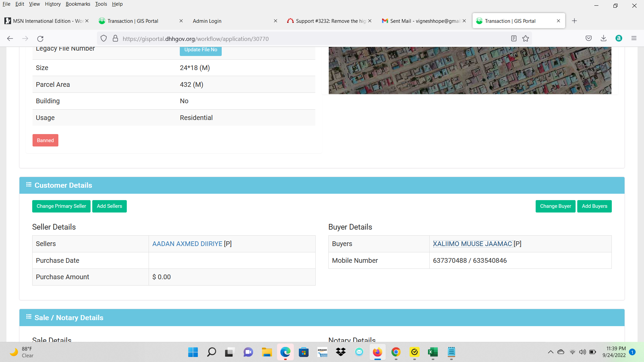Screen dimensions: 644x362
Task: Click the Change Buyer button
Action: coord(555,206)
